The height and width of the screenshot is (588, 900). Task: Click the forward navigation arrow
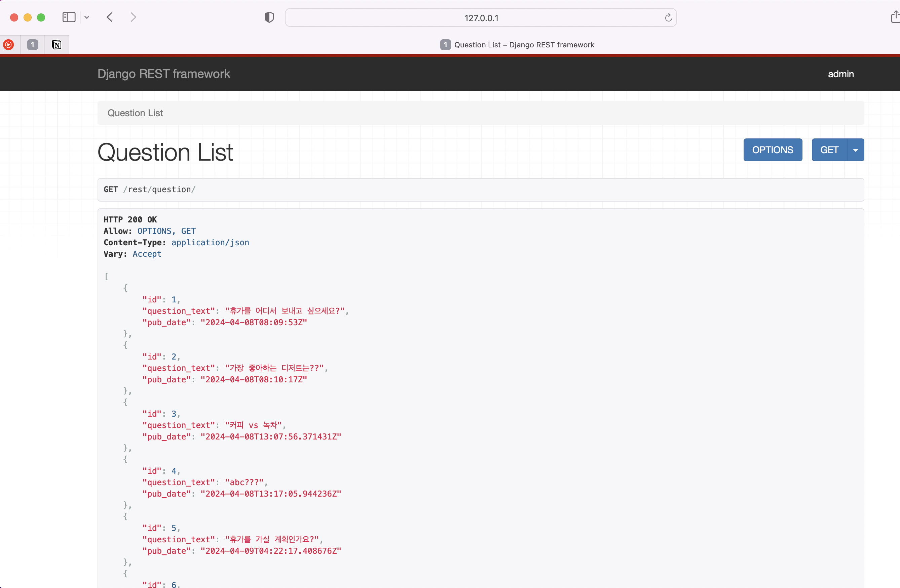click(133, 17)
